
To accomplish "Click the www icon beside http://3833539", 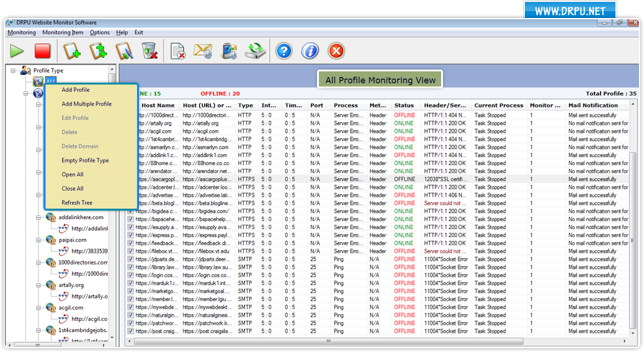I will click(64, 251).
